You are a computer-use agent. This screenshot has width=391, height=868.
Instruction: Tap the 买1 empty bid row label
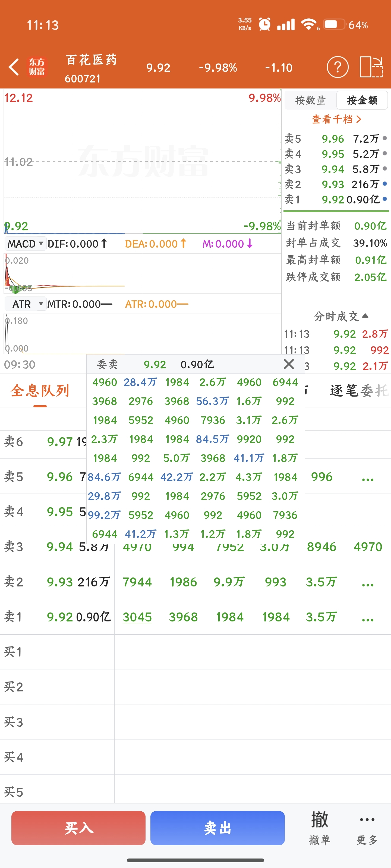pos(13,652)
